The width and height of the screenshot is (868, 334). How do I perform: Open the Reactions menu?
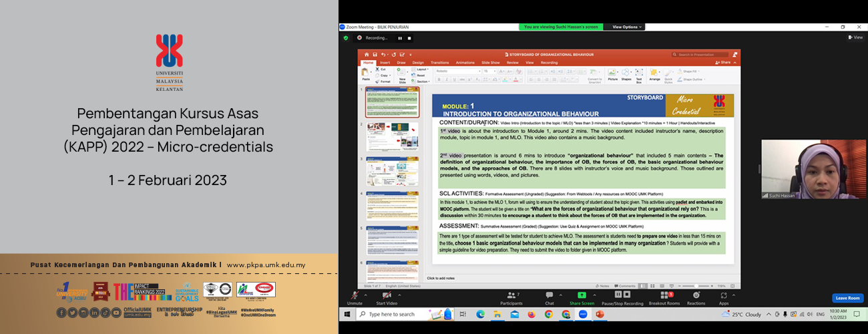pos(696,296)
